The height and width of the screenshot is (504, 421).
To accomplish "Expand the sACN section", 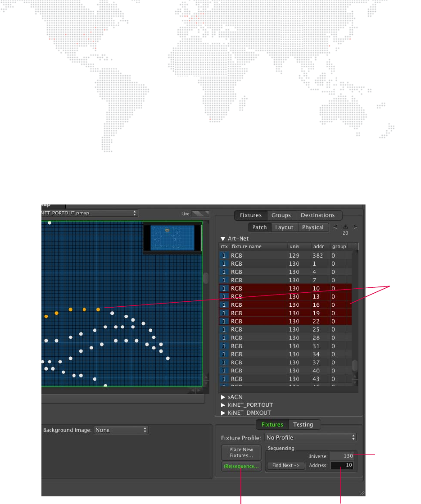I will [x=223, y=397].
